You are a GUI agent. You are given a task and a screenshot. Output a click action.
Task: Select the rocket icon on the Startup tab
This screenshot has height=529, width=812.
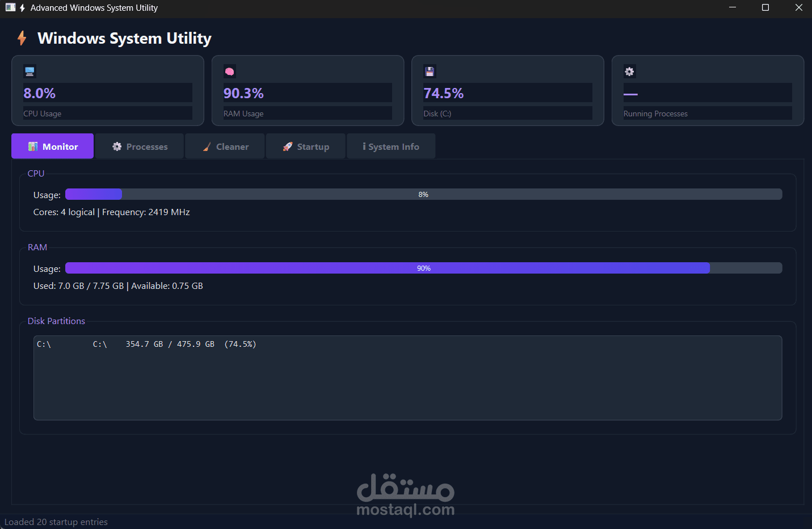[287, 146]
